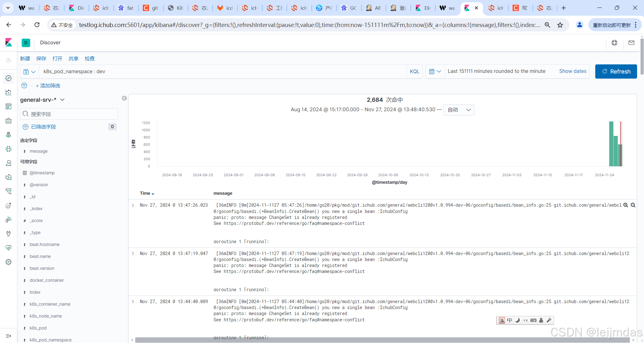Open the mail newsfeed icon in header
This screenshot has height=343, width=644.
[x=631, y=43]
